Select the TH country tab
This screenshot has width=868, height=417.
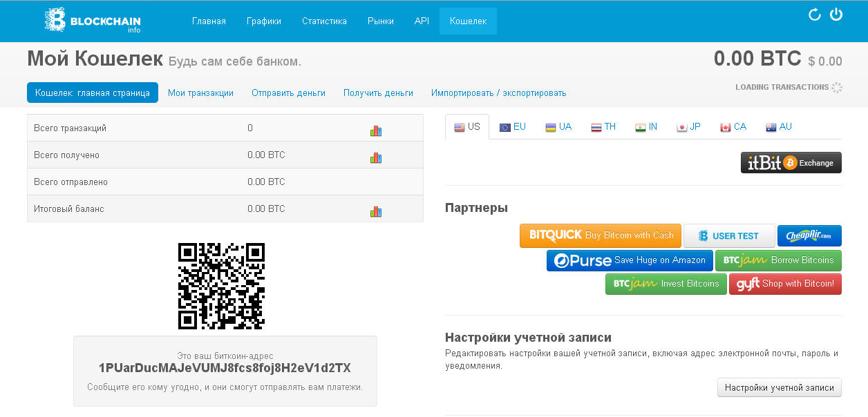(x=603, y=127)
